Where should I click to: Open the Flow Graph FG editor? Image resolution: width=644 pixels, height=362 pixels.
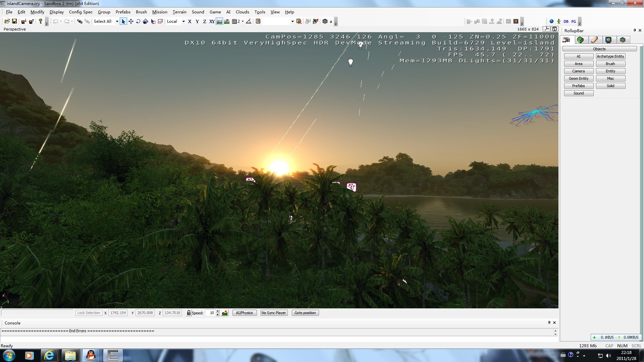click(574, 21)
